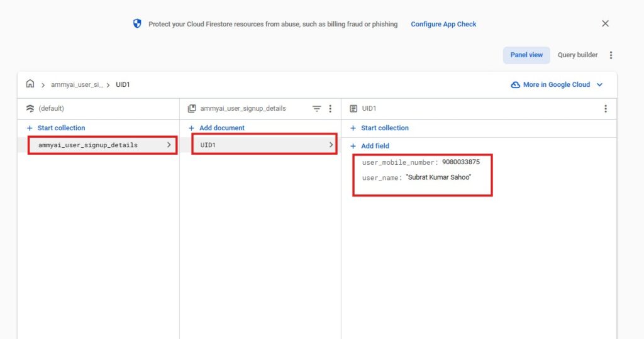
Task: Click Start collection in the default column
Action: coord(61,128)
